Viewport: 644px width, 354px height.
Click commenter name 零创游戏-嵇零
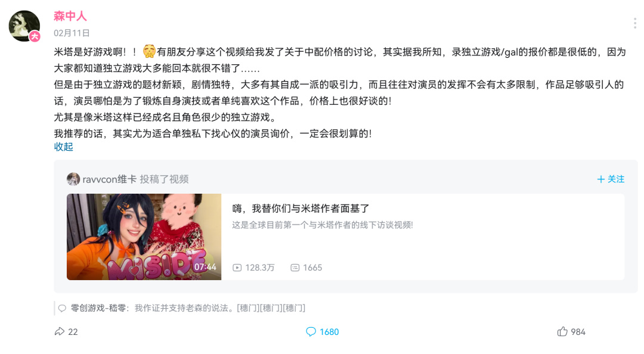(x=98, y=308)
